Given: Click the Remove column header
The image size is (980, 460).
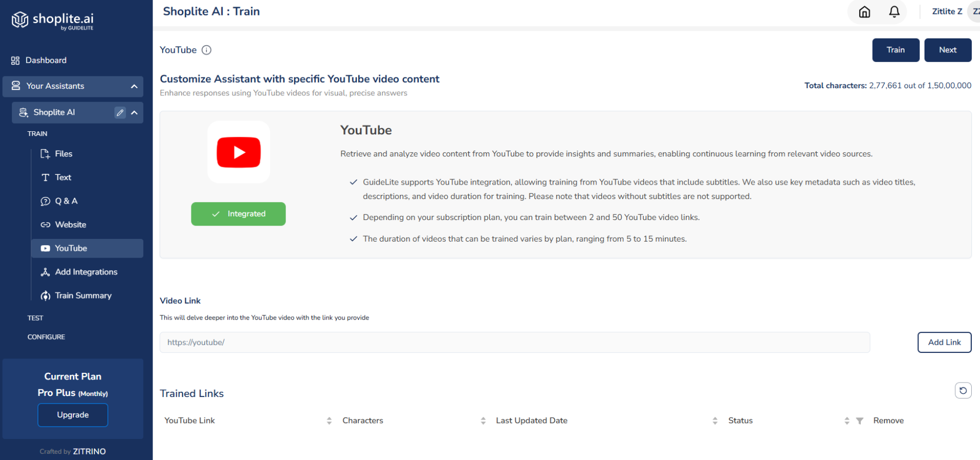Looking at the screenshot, I should 889,421.
